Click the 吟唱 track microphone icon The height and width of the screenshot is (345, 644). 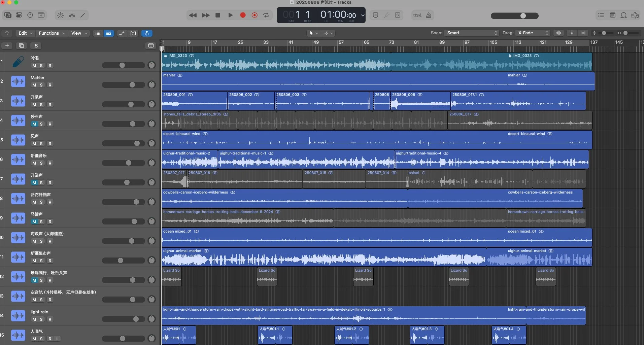pos(18,62)
